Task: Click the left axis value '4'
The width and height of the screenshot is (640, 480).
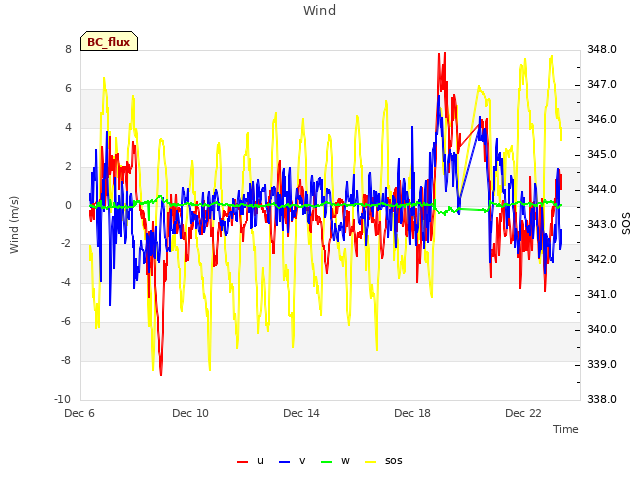Action: [x=68, y=128]
